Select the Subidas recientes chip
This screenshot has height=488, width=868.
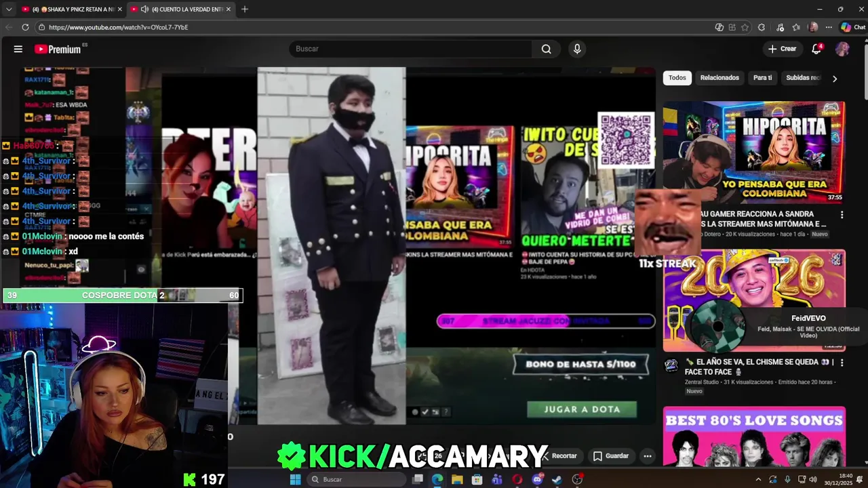tap(803, 78)
